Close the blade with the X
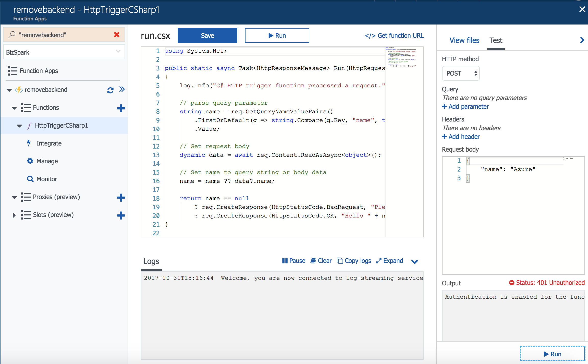This screenshot has width=588, height=364. tap(582, 9)
